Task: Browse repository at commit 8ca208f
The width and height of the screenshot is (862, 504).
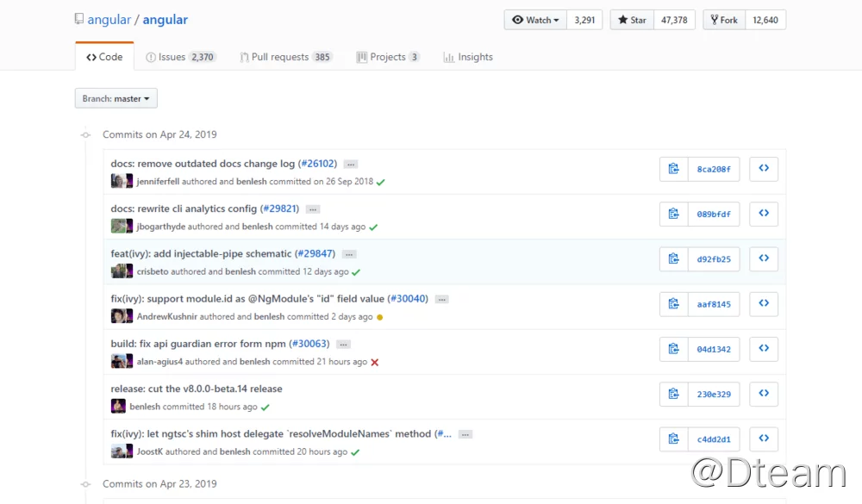Action: click(x=764, y=169)
